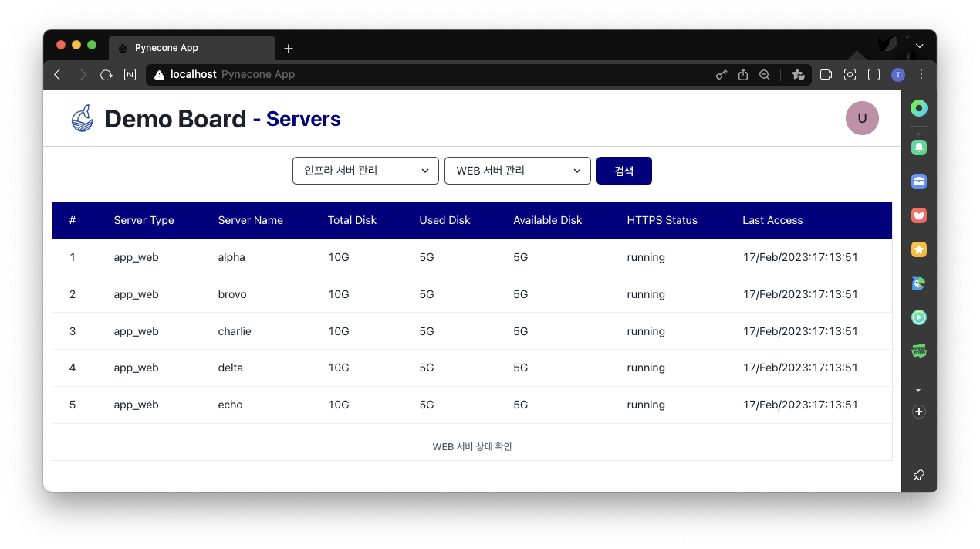Select the delta server name cell
This screenshot has height=549, width=980.
(231, 368)
